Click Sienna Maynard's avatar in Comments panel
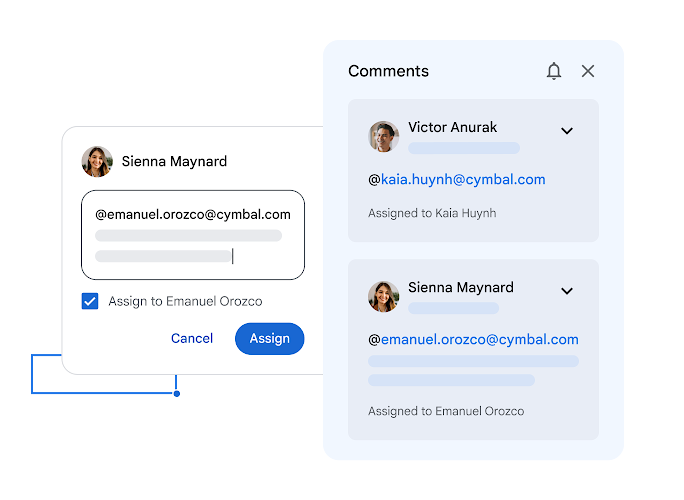 click(384, 296)
